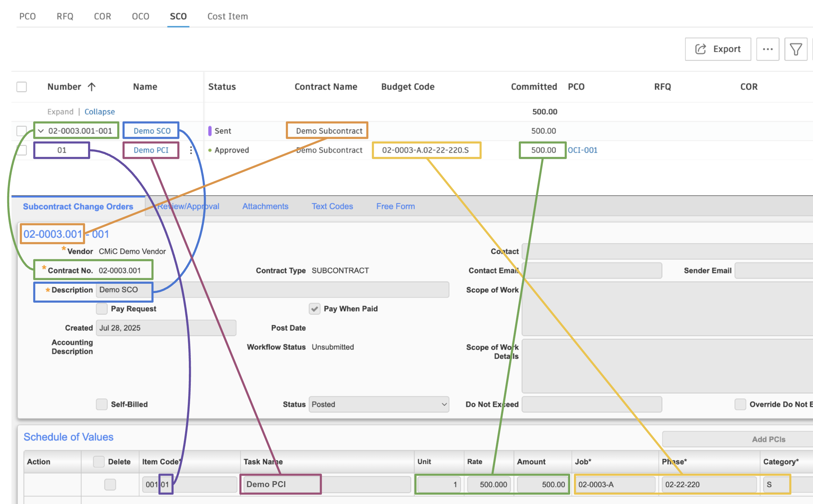Toggle the Pay When Paid checkbox
This screenshot has height=504, width=813.
pos(314,309)
